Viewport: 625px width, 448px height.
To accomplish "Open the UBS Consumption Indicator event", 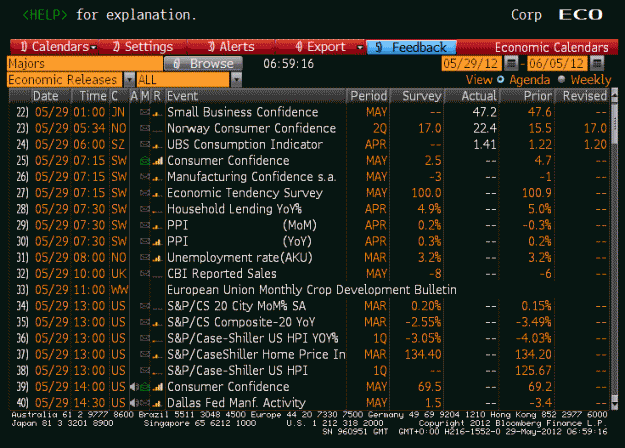I will [245, 145].
